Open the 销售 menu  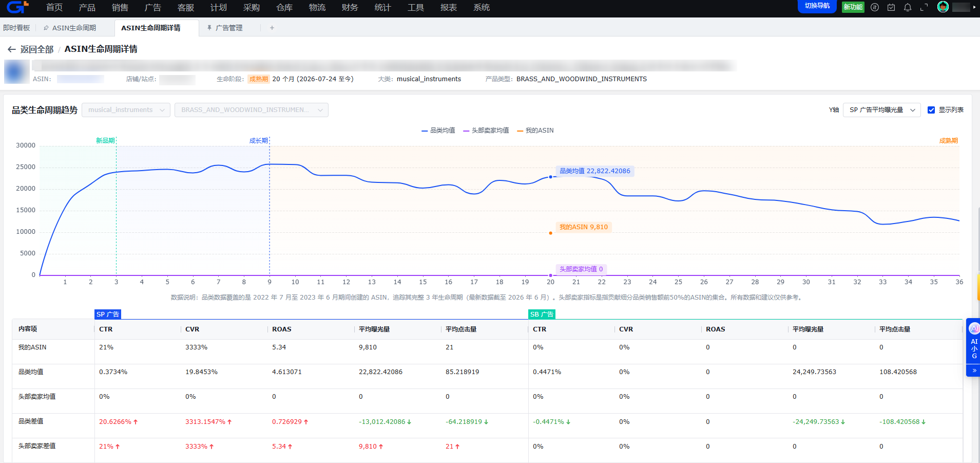120,7
